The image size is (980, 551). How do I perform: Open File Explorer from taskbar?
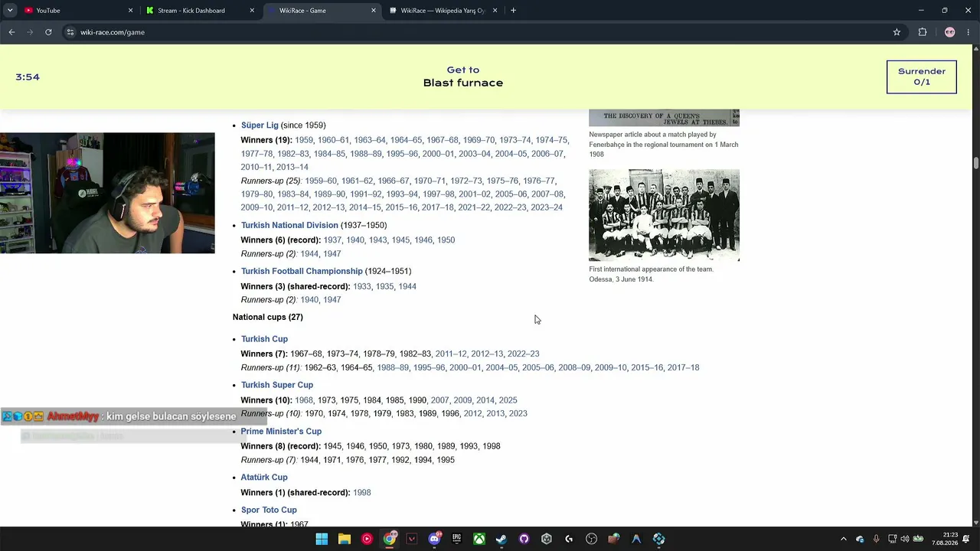345,539
